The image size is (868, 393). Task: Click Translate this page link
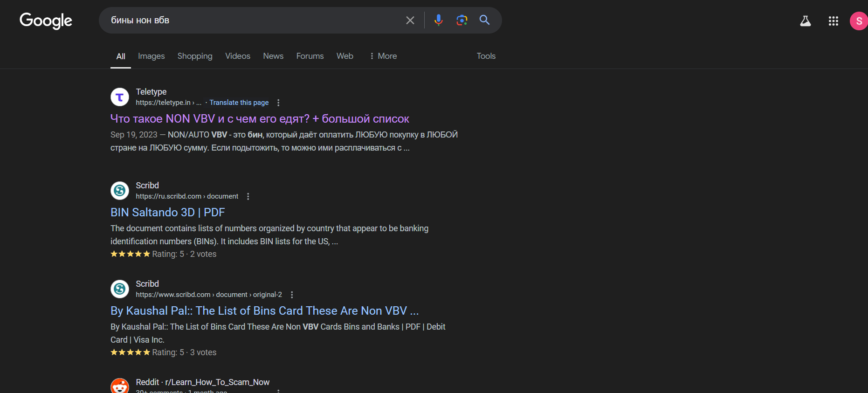239,103
